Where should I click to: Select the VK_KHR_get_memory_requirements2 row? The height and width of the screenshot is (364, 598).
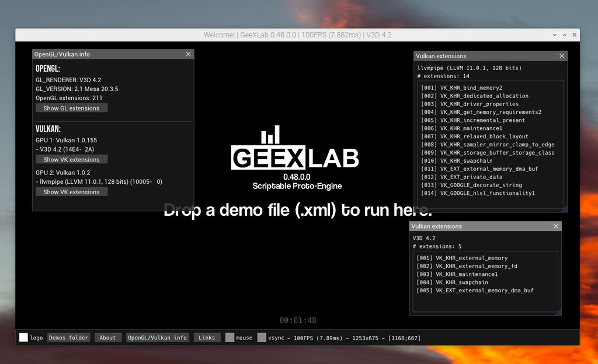481,112
